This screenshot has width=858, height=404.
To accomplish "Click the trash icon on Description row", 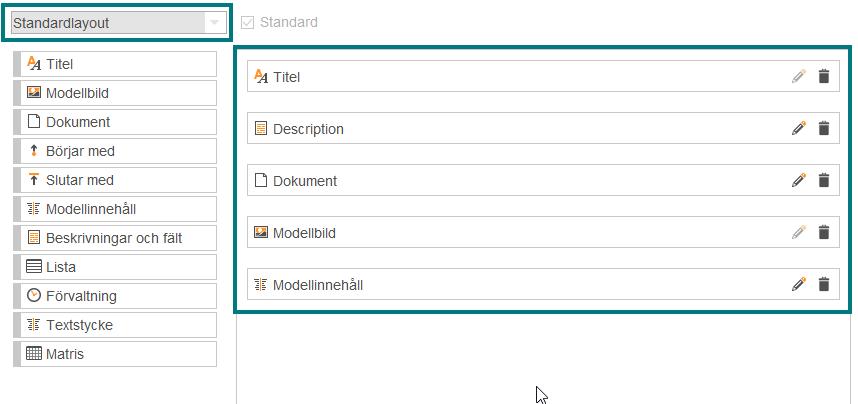I will pyautogui.click(x=824, y=128).
